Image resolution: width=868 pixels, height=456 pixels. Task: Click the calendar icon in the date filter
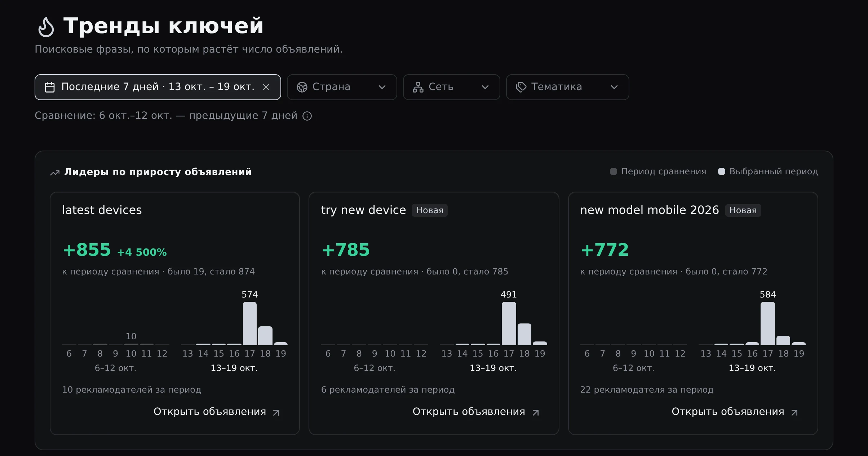tap(50, 87)
